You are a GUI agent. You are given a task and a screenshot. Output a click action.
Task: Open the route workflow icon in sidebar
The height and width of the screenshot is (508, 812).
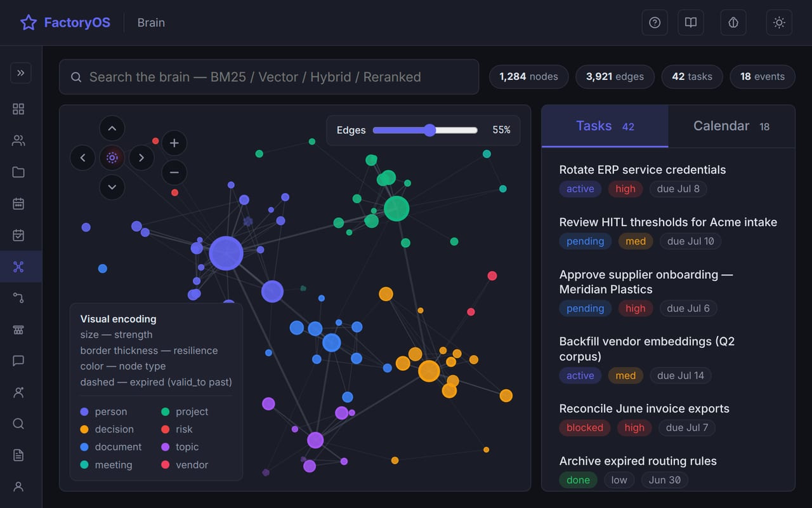[x=18, y=298]
